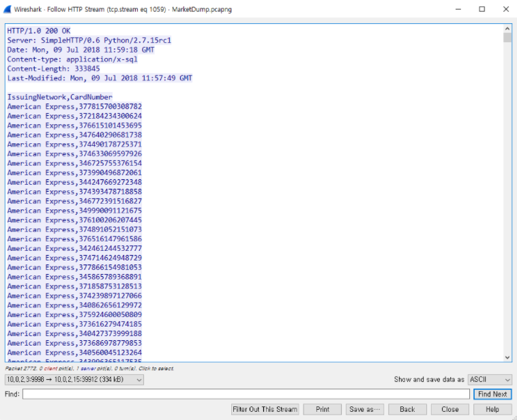Select the line HTTP/1.0 200 OK
The image size is (517, 420).
coord(39,31)
